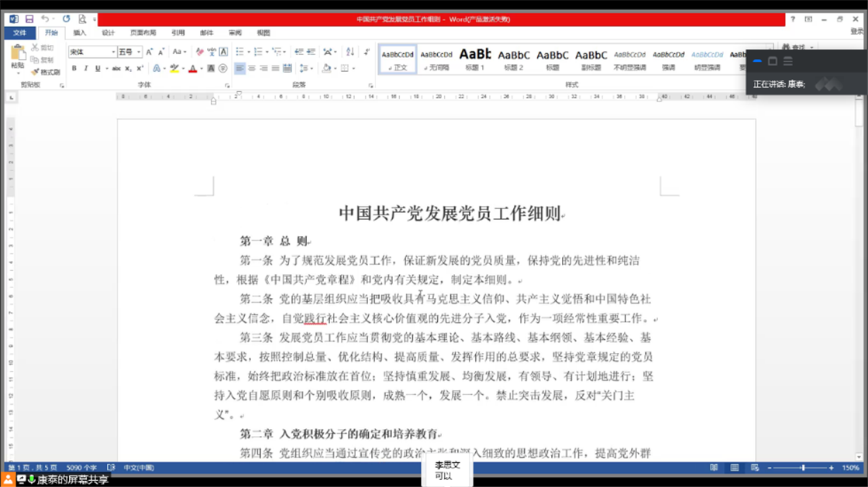The height and width of the screenshot is (487, 868).
Task: Switch to the 页面布局 (Page Layout) tab
Action: [143, 33]
